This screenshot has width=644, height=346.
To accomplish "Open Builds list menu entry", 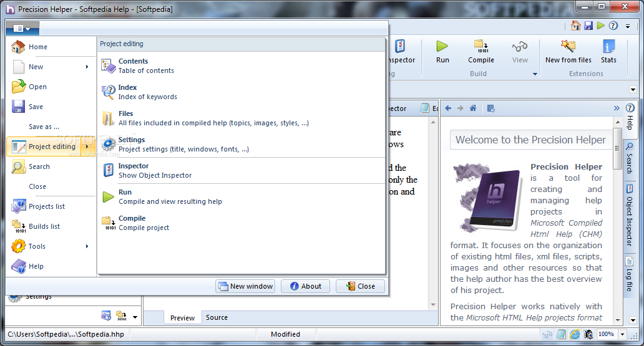I will point(51,226).
